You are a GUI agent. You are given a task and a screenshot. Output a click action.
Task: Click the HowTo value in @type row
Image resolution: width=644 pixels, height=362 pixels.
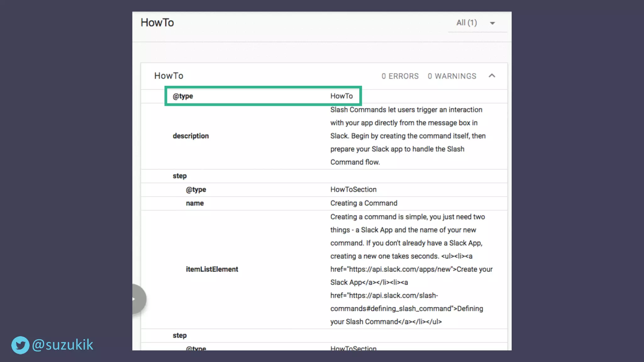click(x=341, y=96)
